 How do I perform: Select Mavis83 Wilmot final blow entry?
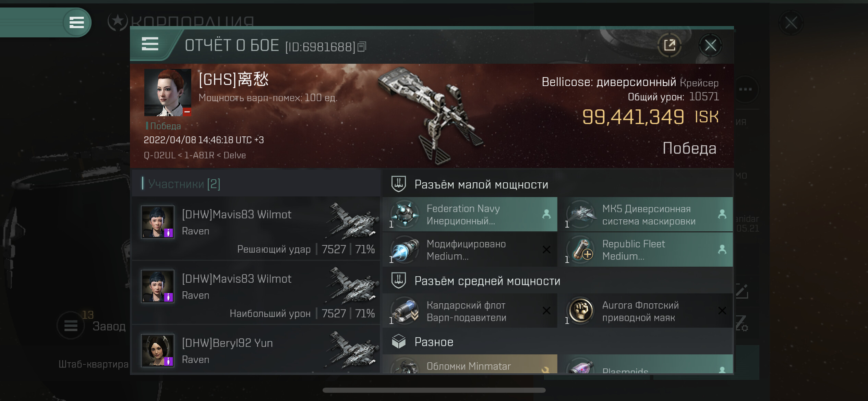point(256,228)
